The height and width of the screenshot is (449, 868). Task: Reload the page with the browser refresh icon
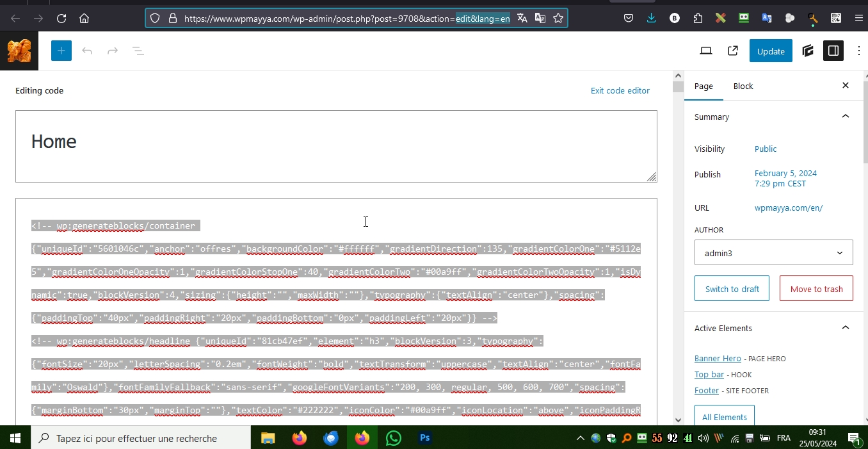click(x=61, y=19)
